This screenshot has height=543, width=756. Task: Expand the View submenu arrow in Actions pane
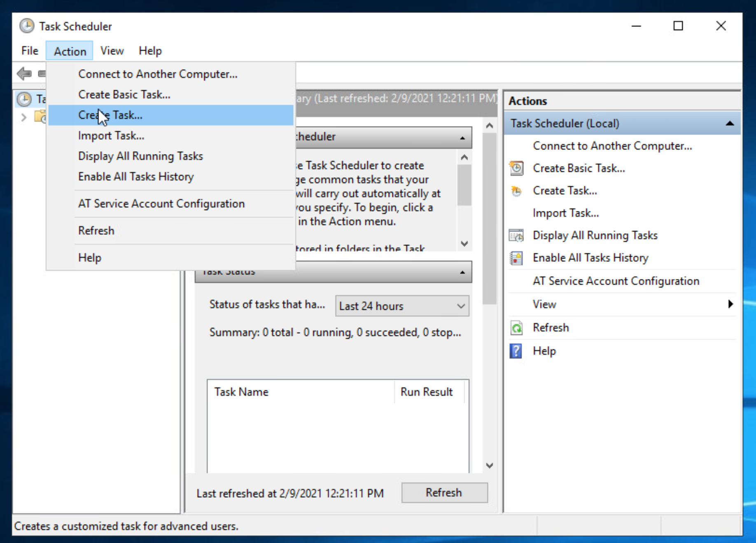point(730,304)
